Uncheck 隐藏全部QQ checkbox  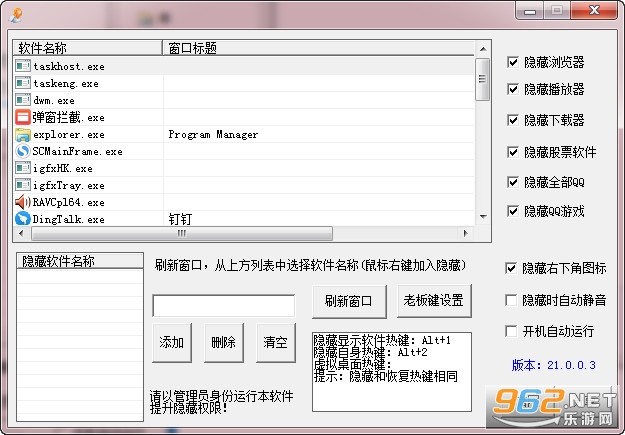513,182
